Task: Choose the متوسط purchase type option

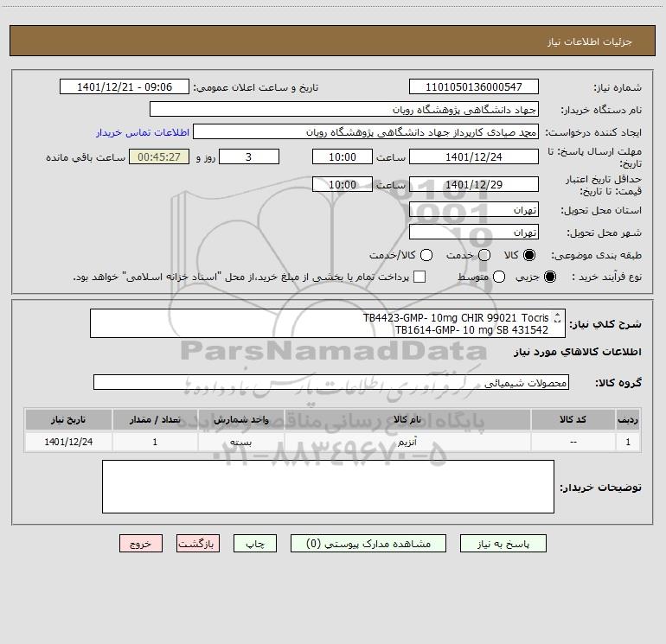Action: pos(499,277)
